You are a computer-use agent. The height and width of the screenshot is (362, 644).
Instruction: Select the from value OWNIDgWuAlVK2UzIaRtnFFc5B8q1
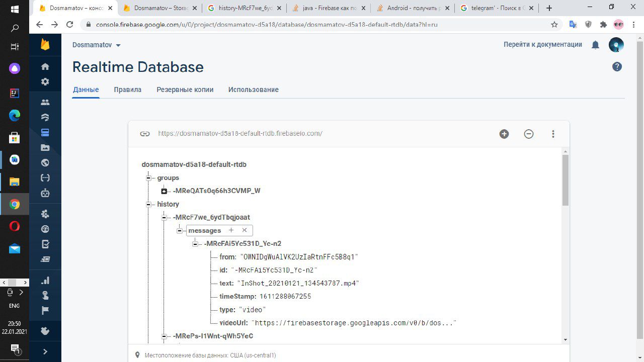[x=299, y=257]
